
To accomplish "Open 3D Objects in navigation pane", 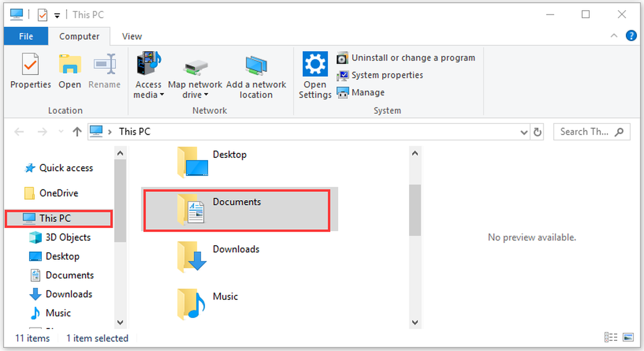I will 60,237.
